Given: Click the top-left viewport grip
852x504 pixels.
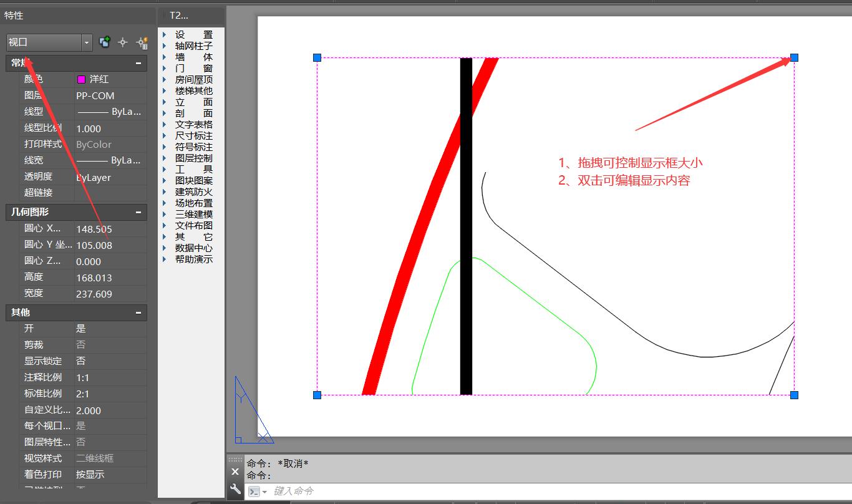Looking at the screenshot, I should [317, 57].
